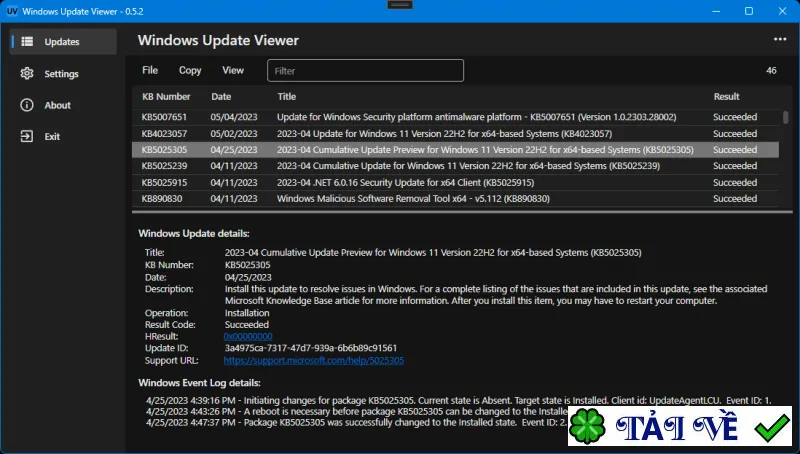The width and height of the screenshot is (800, 454).
Task: Click the updates list vertical scrollbar thumb
Action: tap(785, 117)
